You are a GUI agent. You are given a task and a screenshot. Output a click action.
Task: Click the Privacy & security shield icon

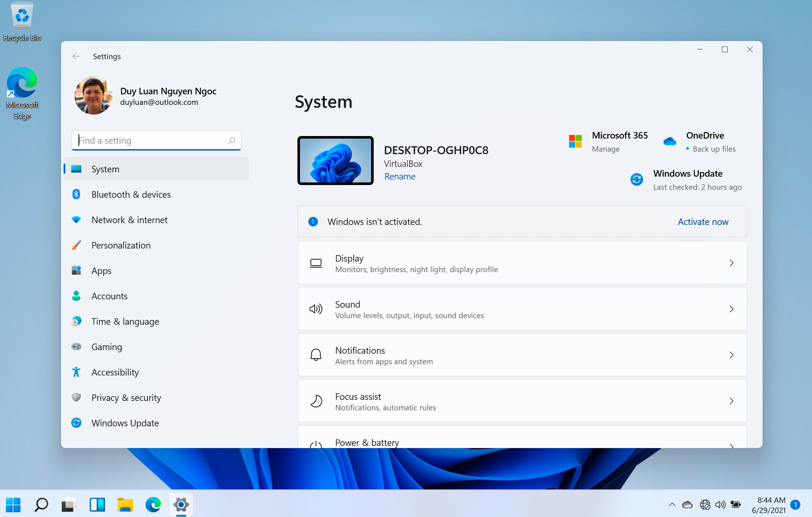point(76,398)
